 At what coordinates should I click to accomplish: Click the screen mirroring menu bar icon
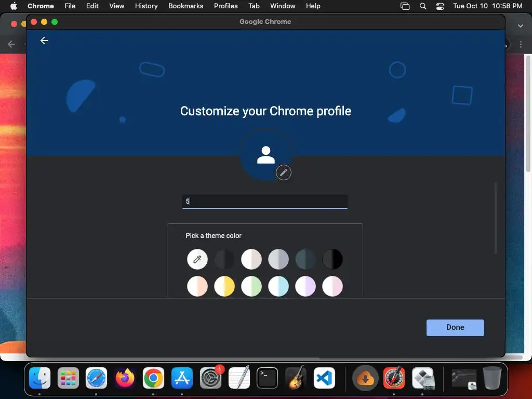(x=405, y=6)
